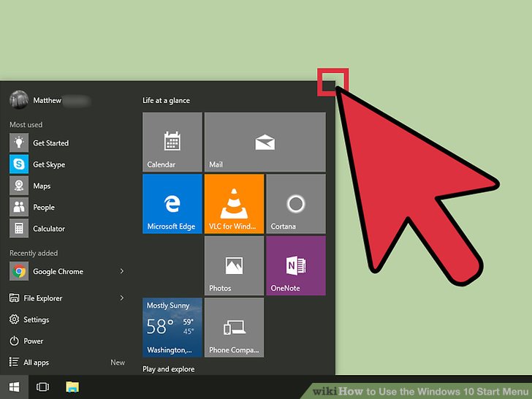Click the File Explorer icon in Start menu
532x399 pixels.
(x=15, y=298)
